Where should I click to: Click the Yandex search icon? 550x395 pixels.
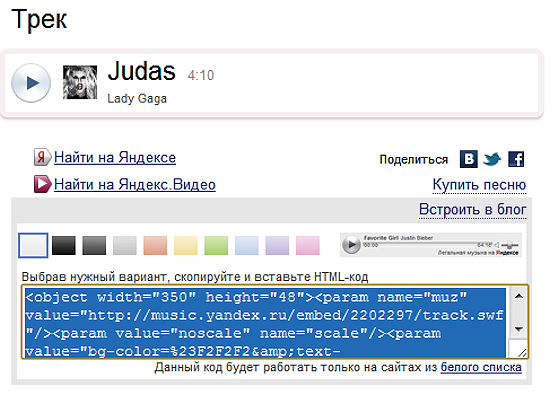(42, 157)
